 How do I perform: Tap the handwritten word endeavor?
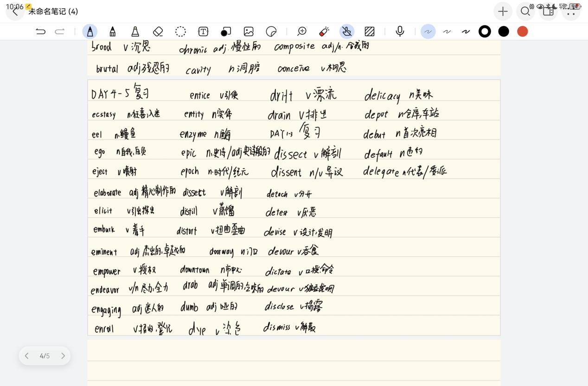click(105, 291)
